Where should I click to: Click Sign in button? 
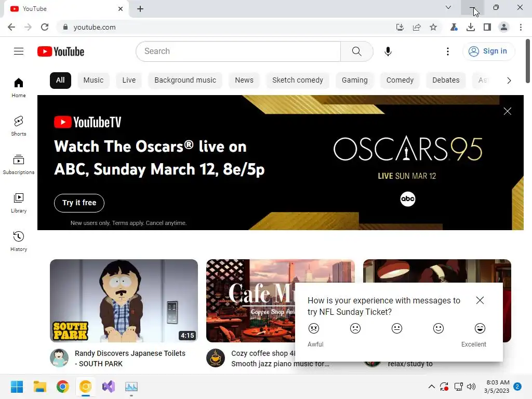coord(488,51)
